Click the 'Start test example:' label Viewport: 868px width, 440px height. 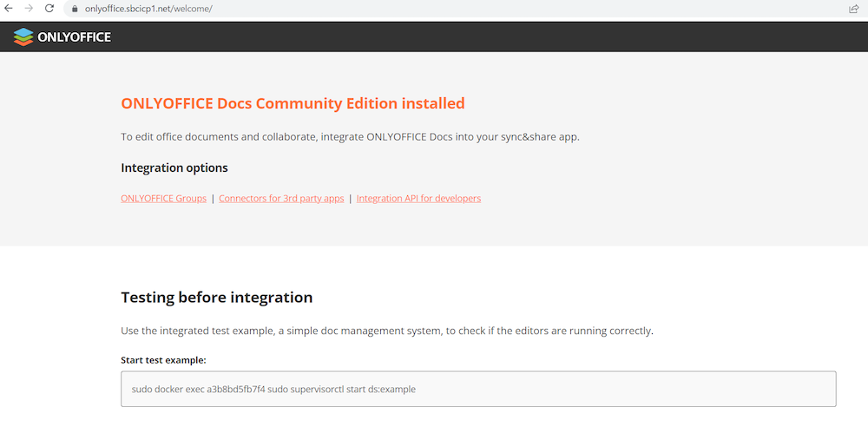(x=163, y=359)
